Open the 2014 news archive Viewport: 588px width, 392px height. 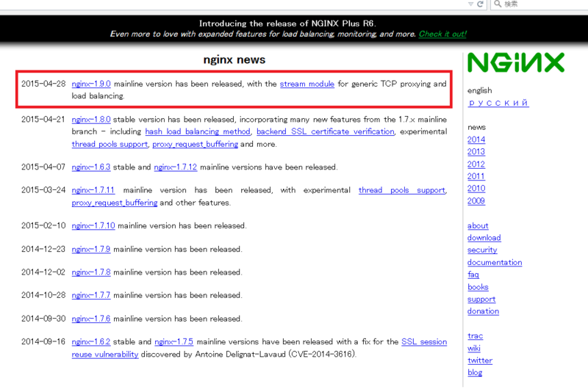tap(476, 139)
